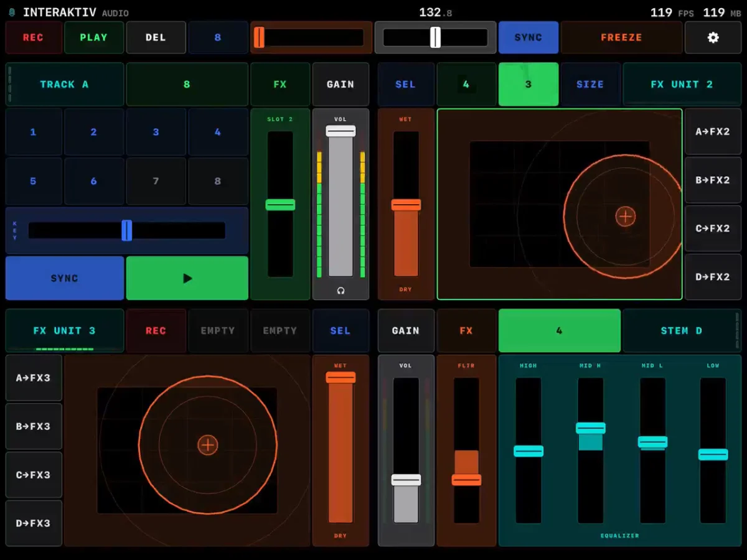This screenshot has width=747, height=560.
Task: Toggle D→FX3 routing
Action: click(34, 523)
